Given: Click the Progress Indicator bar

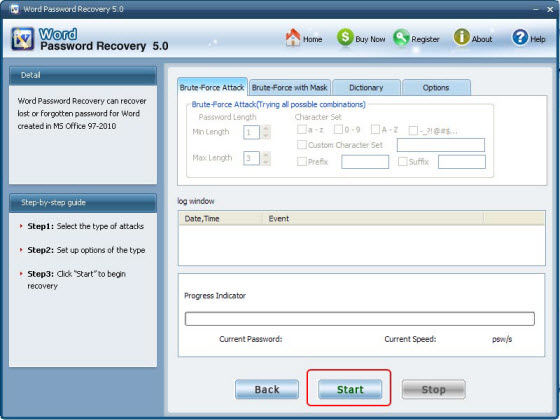Looking at the screenshot, I should tap(360, 319).
